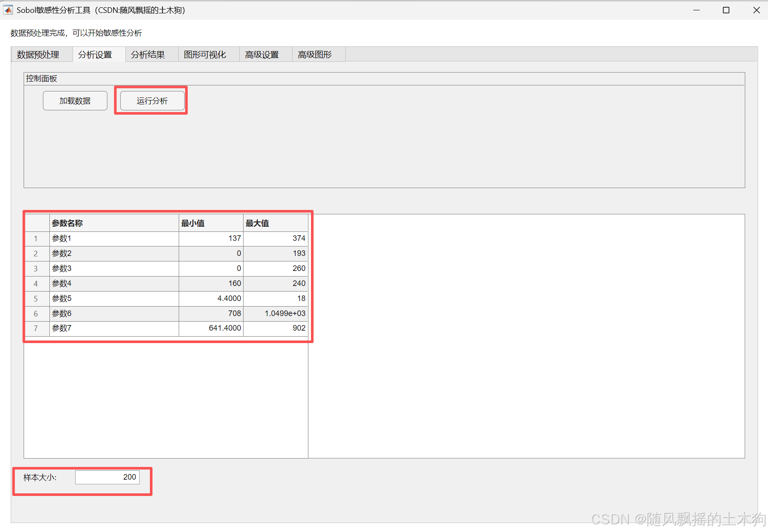Select the 参数5 name cell
This screenshot has height=532, width=768.
coord(114,299)
